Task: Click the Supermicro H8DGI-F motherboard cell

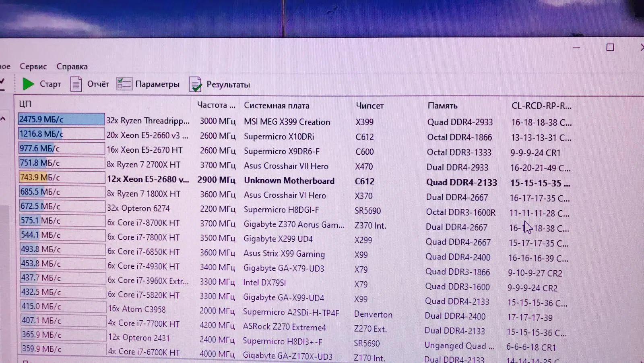Action: point(281,210)
